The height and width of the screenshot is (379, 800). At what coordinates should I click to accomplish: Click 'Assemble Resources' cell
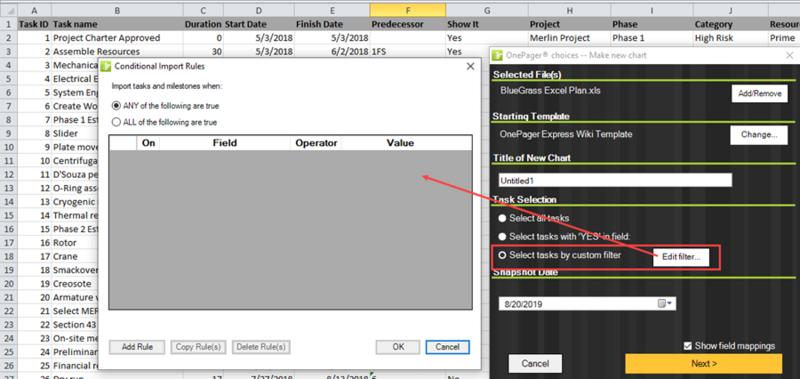click(117, 52)
